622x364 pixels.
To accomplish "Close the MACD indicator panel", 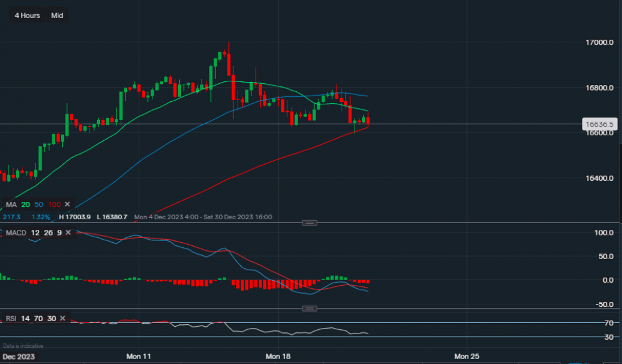I will click(x=69, y=232).
